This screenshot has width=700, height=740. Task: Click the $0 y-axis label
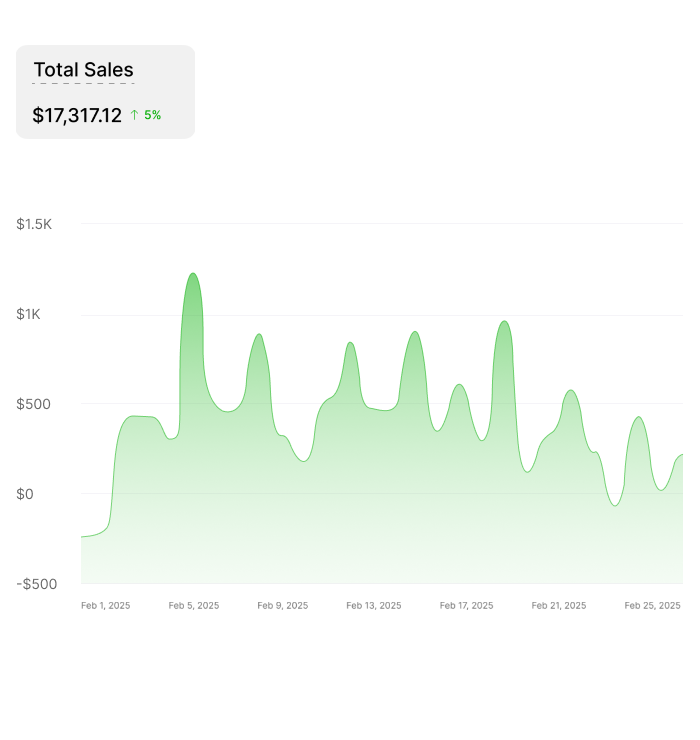25,494
